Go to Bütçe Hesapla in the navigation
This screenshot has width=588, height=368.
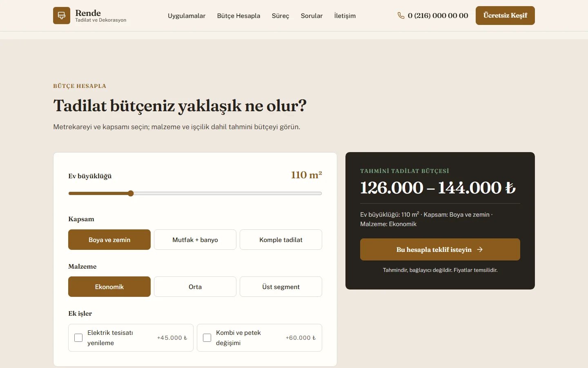pos(238,16)
